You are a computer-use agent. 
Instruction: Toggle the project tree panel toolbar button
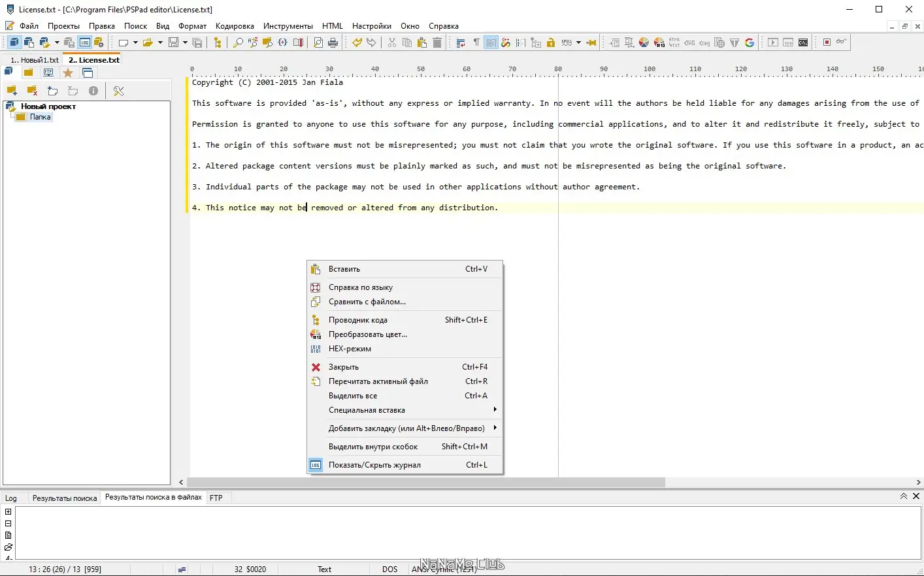pos(14,42)
